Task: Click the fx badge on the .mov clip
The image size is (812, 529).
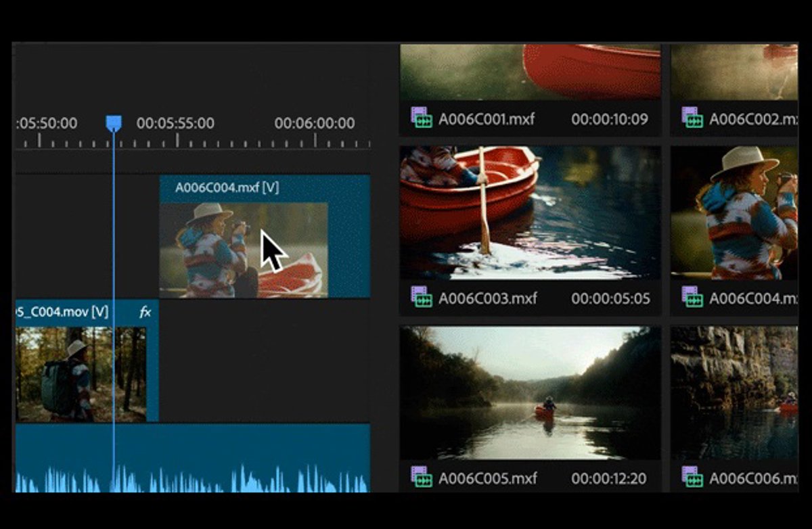Action: pos(145,312)
